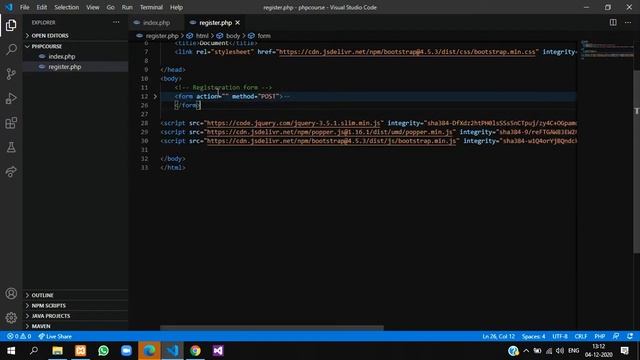Open the Source Control view
The width and height of the screenshot is (640, 360).
pyautogui.click(x=11, y=74)
